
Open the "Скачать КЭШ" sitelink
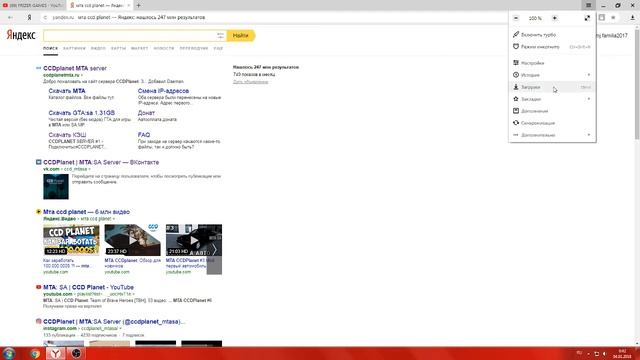coord(67,135)
